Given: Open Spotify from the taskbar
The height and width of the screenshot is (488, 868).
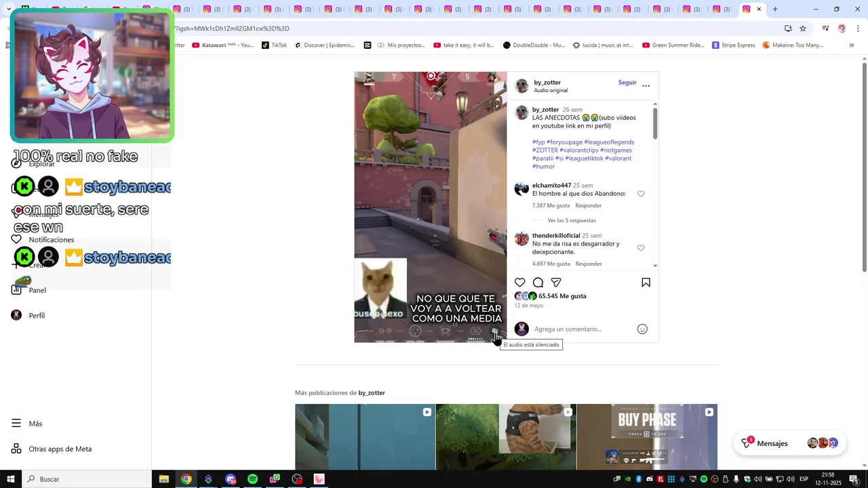Looking at the screenshot, I should click(252, 479).
